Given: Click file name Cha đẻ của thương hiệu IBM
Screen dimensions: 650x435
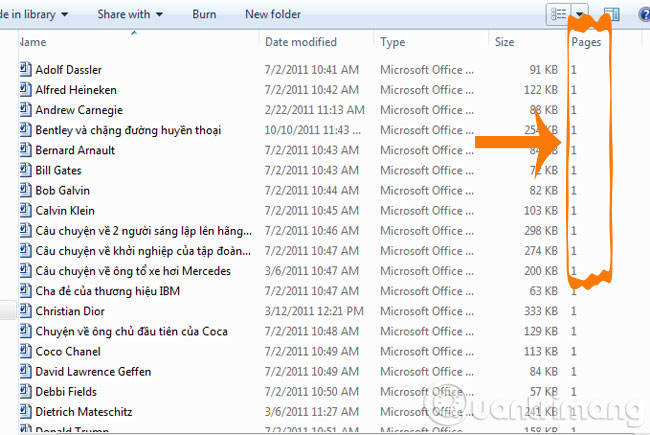Looking at the screenshot, I should (108, 291).
